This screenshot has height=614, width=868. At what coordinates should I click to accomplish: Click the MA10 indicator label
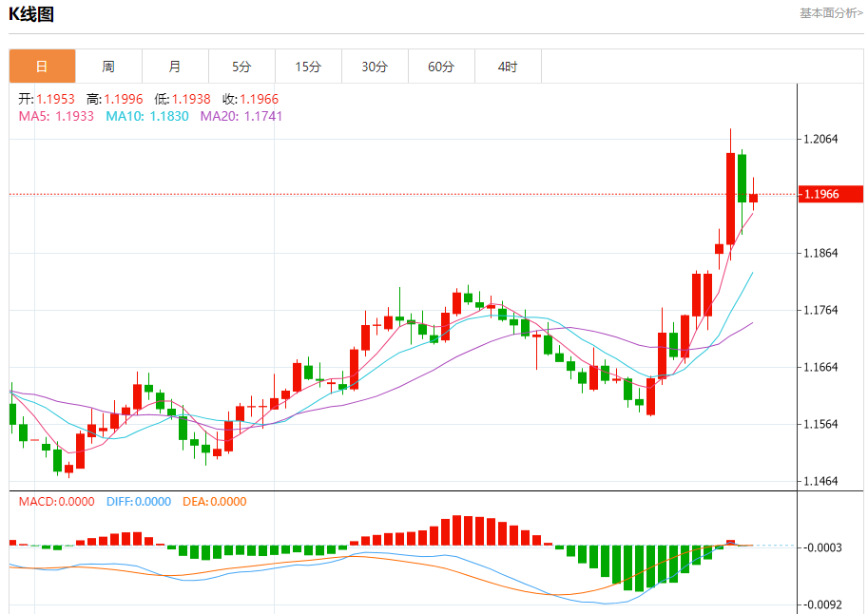(146, 116)
